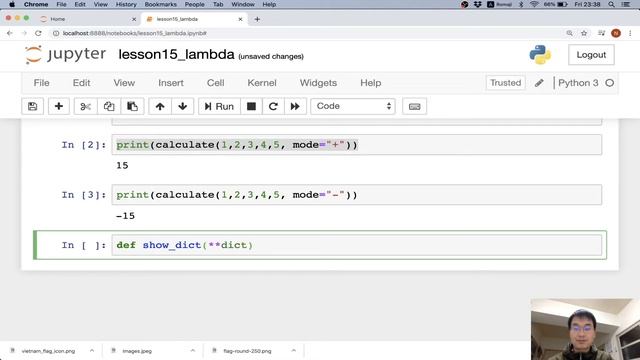Open the Chrome profile avatar
640x360 pixels.
tap(616, 33)
